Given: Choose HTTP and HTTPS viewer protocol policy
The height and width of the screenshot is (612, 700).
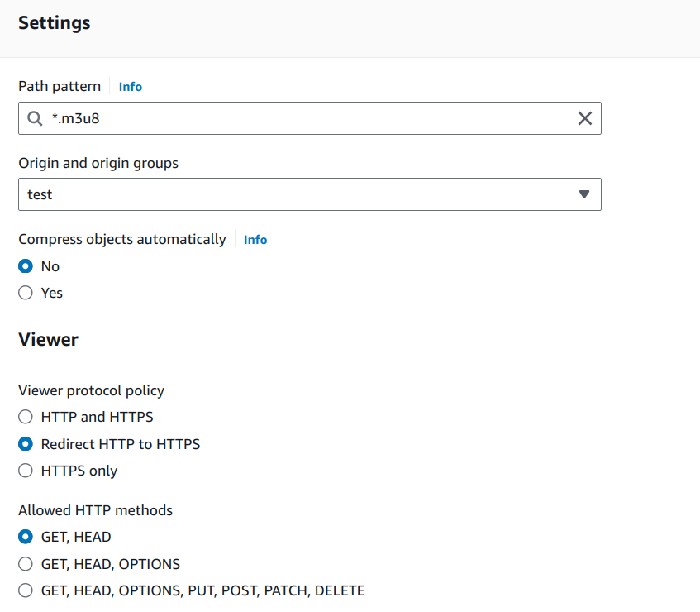Looking at the screenshot, I should pyautogui.click(x=25, y=417).
